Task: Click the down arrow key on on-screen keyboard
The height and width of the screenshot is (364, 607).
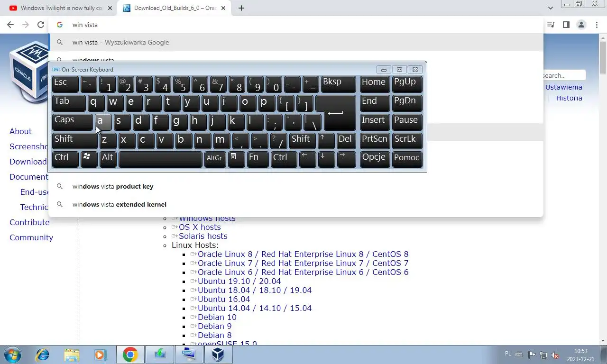Action: 326,159
